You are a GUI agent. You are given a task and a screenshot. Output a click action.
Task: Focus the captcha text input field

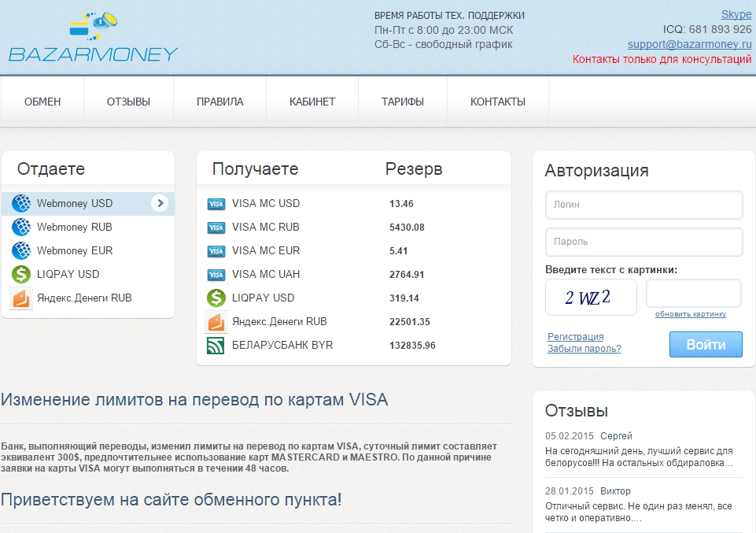click(693, 293)
